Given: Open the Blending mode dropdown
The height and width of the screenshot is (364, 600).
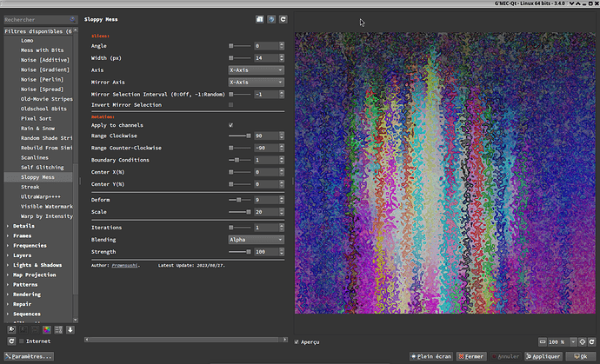Looking at the screenshot, I should point(255,239).
